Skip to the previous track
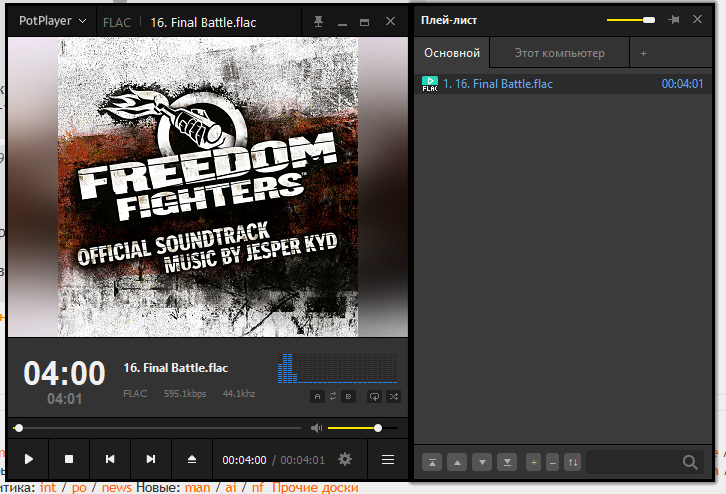Screen dimensions: 726x494 110,459
